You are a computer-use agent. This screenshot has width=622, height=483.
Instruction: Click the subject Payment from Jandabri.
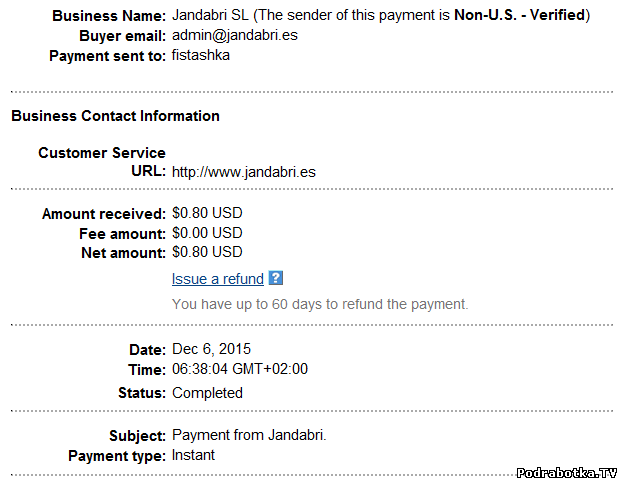[249, 436]
